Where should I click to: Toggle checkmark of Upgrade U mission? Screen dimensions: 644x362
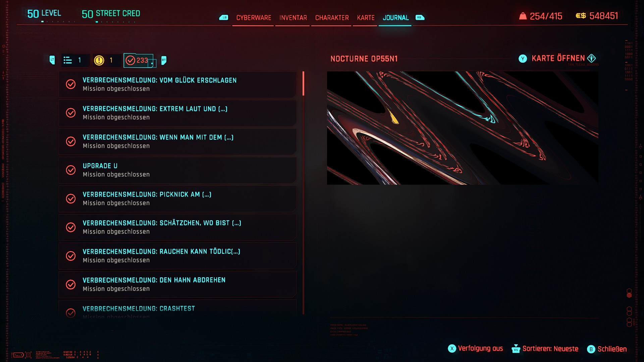click(71, 170)
